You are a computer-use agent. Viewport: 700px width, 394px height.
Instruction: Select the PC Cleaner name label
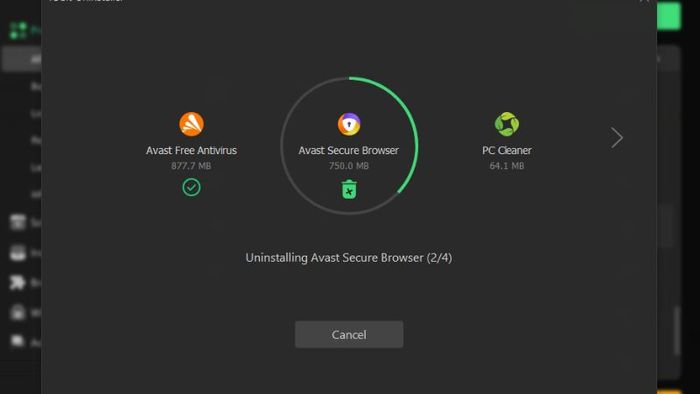coord(507,150)
